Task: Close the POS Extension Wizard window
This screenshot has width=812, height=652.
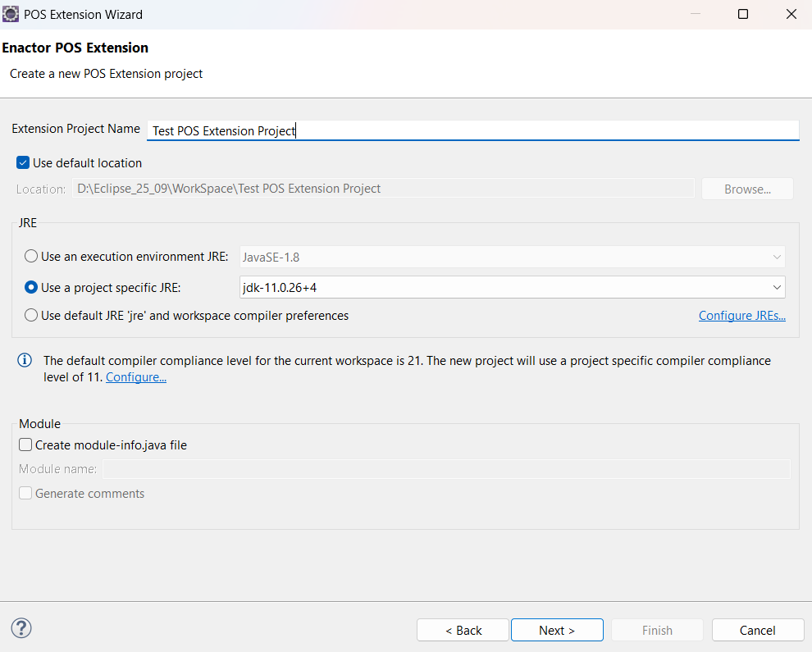Action: [x=791, y=14]
